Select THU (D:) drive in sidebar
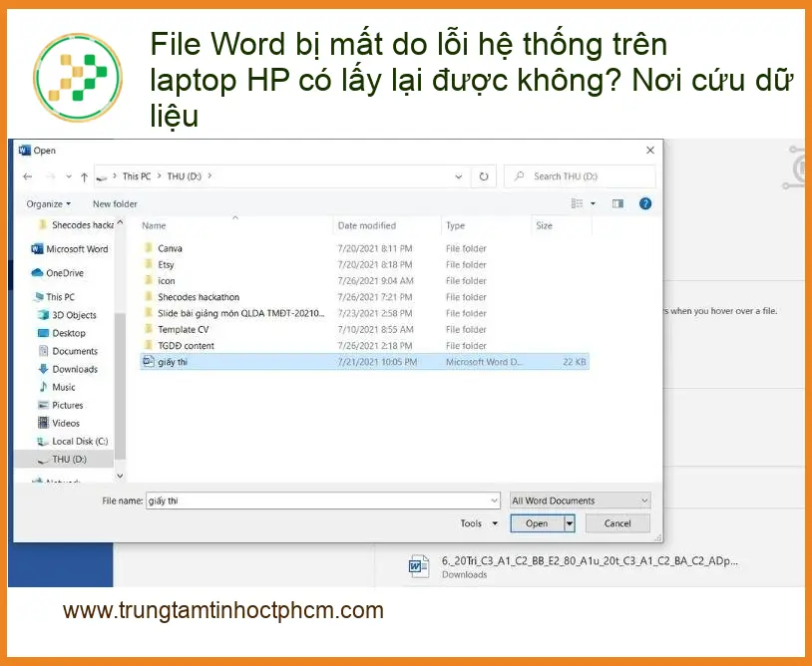 pos(64,459)
